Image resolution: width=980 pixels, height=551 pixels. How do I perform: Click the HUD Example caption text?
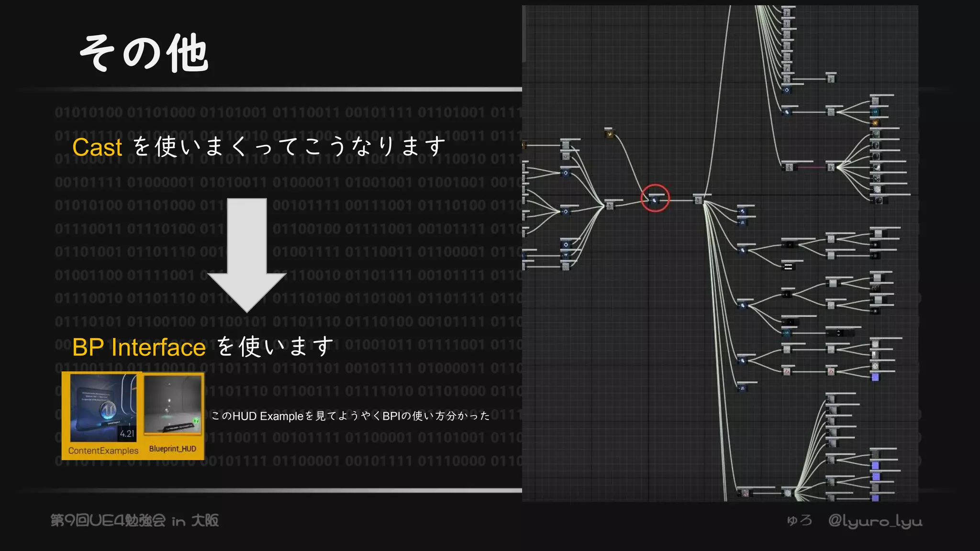(350, 416)
